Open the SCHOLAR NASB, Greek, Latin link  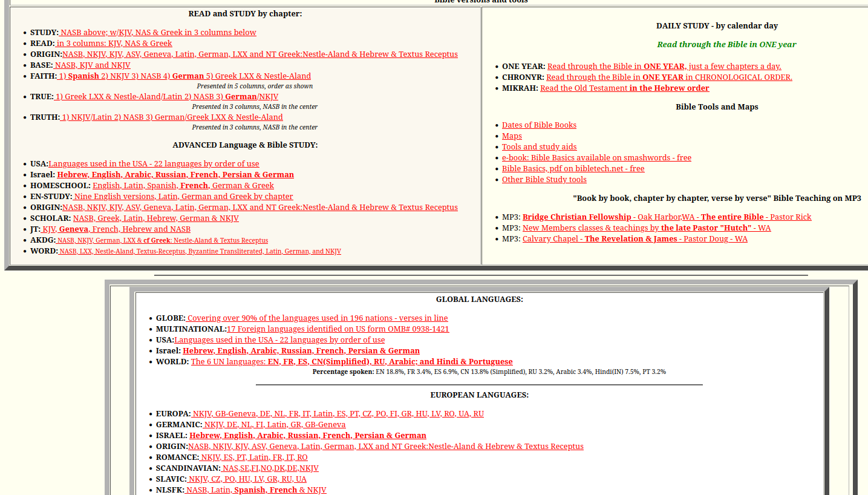point(155,218)
